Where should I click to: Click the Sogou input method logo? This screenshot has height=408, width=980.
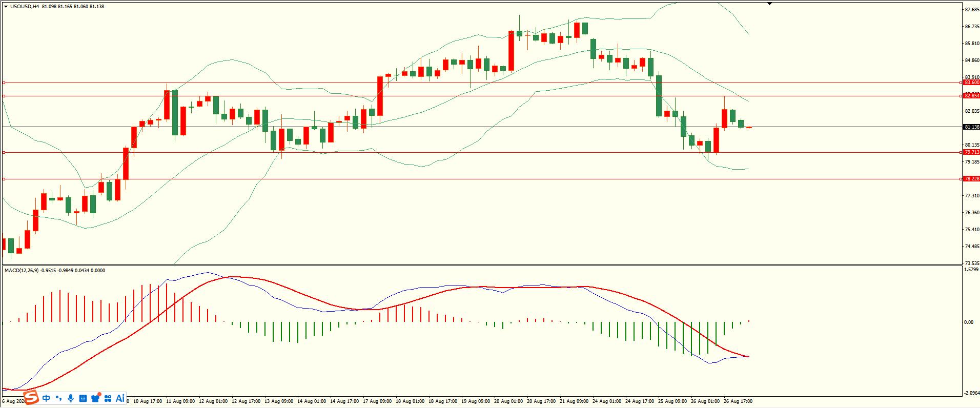32,398
